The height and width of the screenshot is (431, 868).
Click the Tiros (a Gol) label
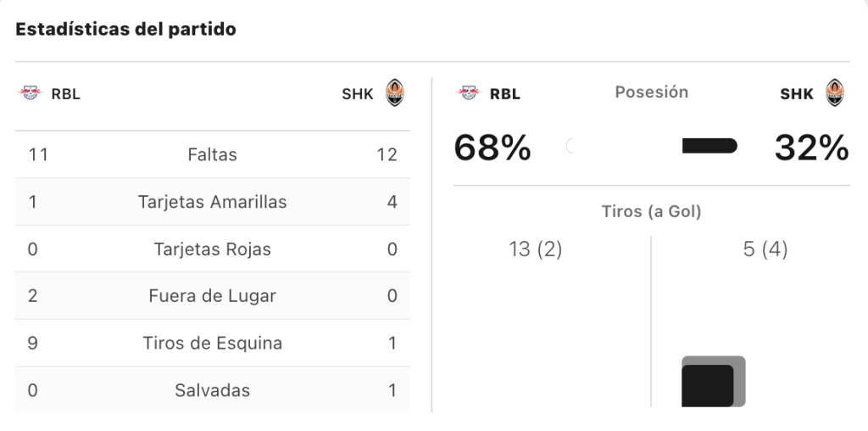652,211
